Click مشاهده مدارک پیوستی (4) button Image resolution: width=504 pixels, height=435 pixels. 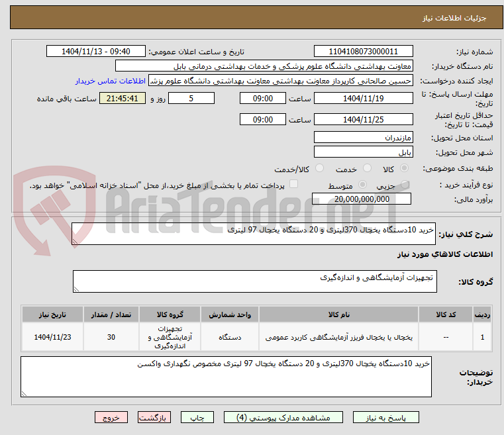coord(283,417)
